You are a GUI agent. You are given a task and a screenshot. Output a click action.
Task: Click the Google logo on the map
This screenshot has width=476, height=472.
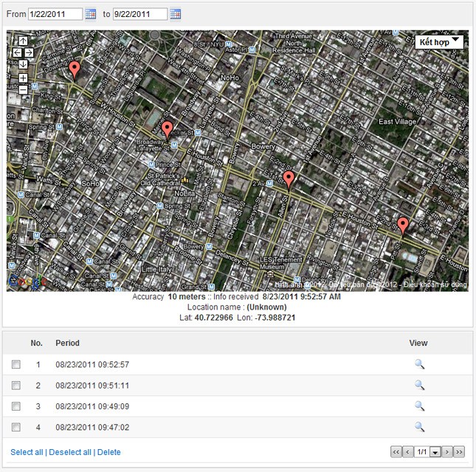point(27,281)
